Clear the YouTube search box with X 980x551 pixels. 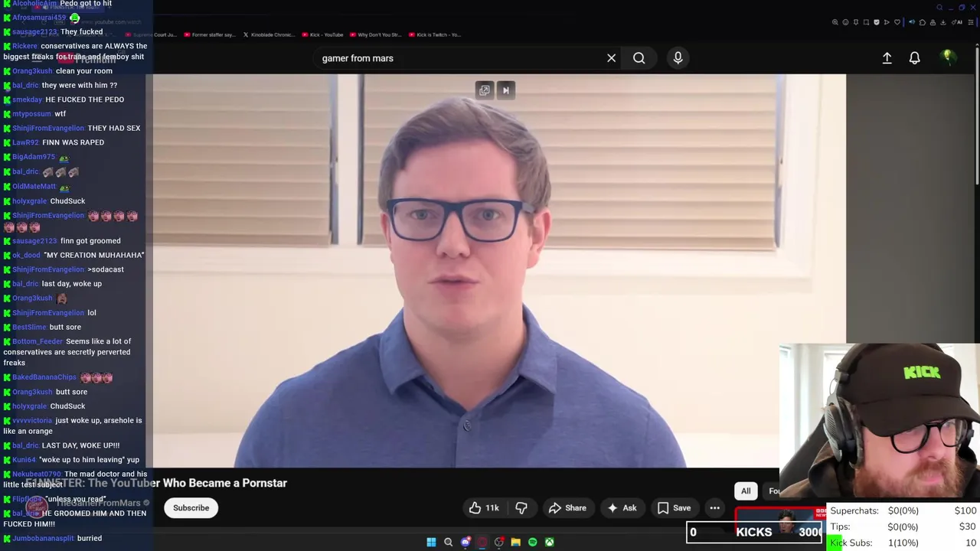611,58
